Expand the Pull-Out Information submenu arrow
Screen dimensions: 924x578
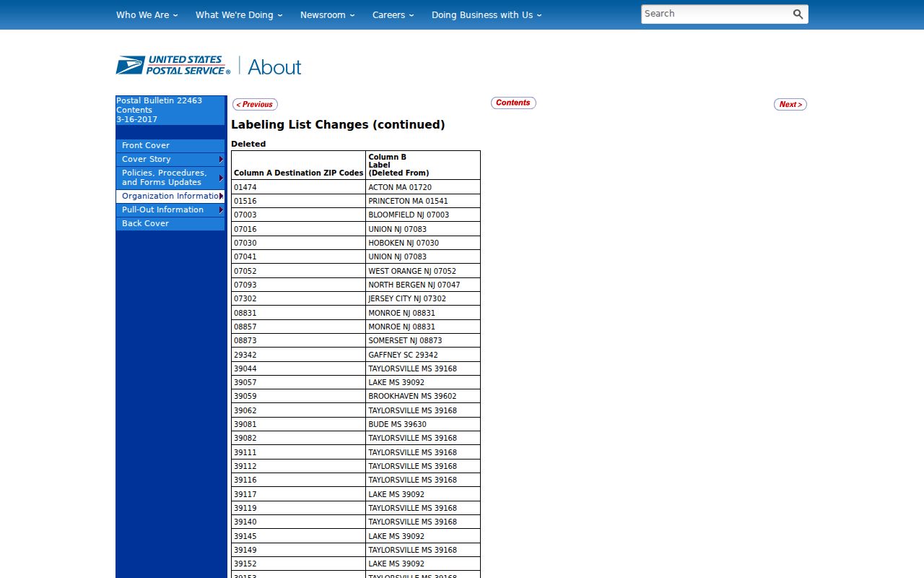[221, 210]
